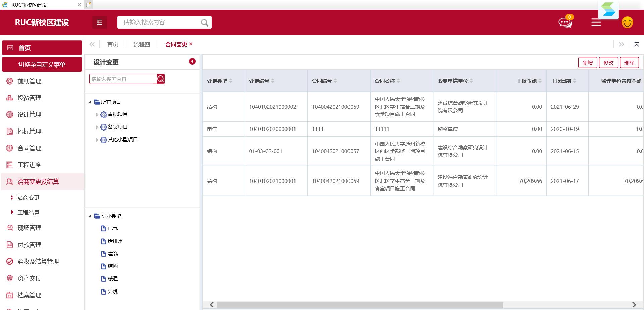Click the red tree search icon

(161, 79)
